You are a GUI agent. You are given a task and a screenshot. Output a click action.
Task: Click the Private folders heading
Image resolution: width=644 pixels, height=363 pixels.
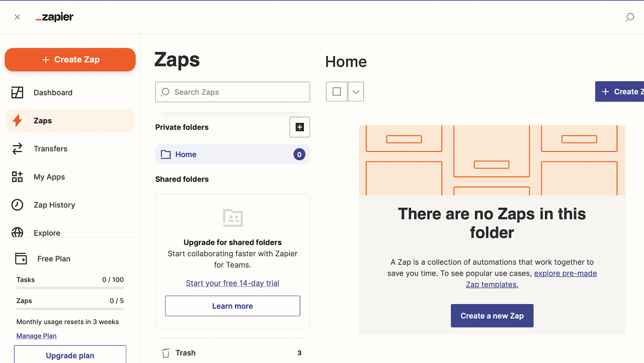point(182,127)
